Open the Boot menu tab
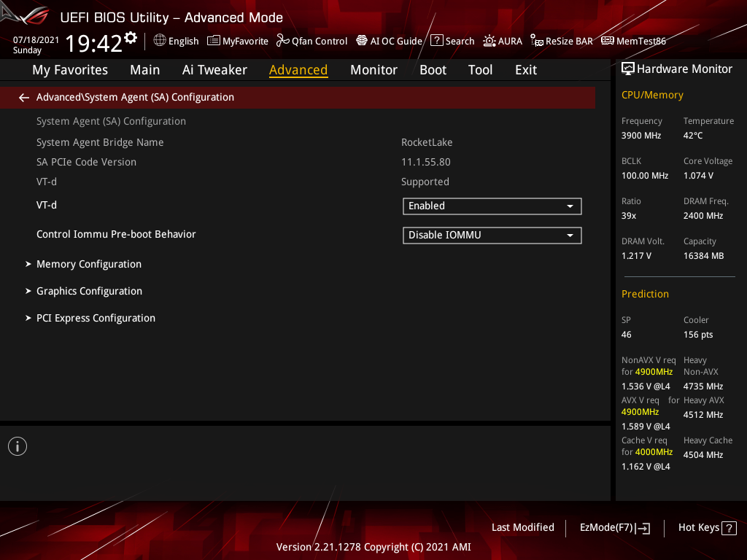Viewport: 747px width, 560px height. click(433, 69)
